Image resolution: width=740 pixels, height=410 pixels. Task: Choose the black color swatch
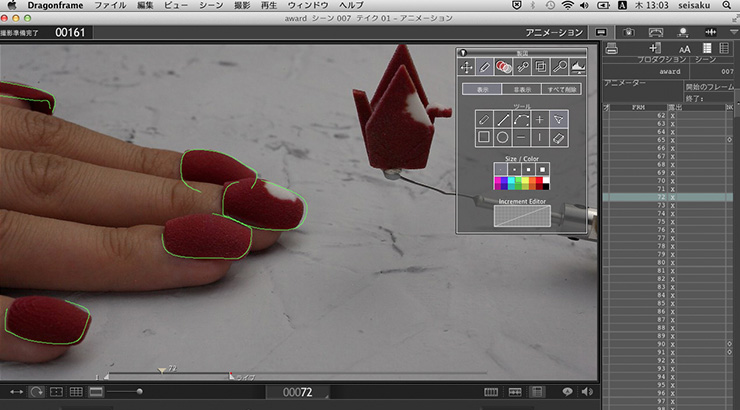point(546,187)
